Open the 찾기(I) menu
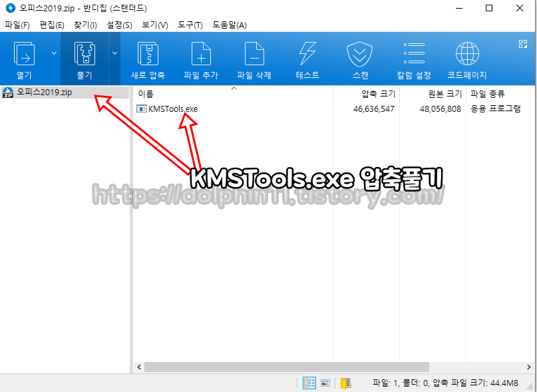The height and width of the screenshot is (392, 537). [85, 25]
